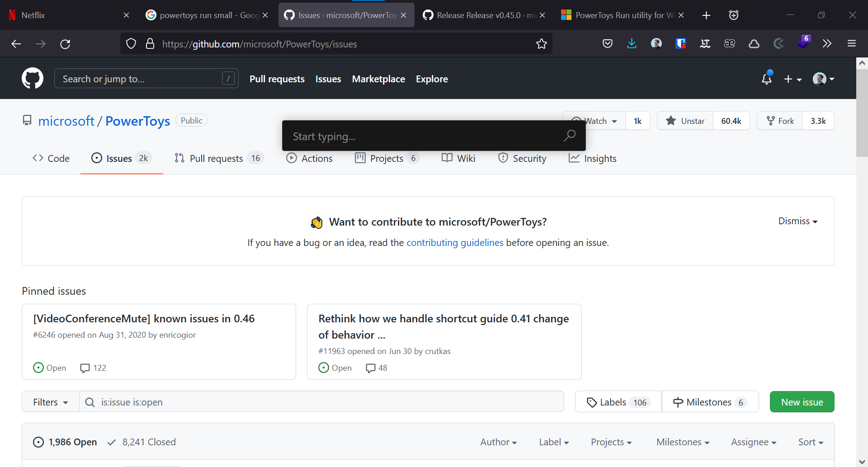The height and width of the screenshot is (467, 868).
Task: Show the 1,986 Open issues
Action: click(65, 442)
